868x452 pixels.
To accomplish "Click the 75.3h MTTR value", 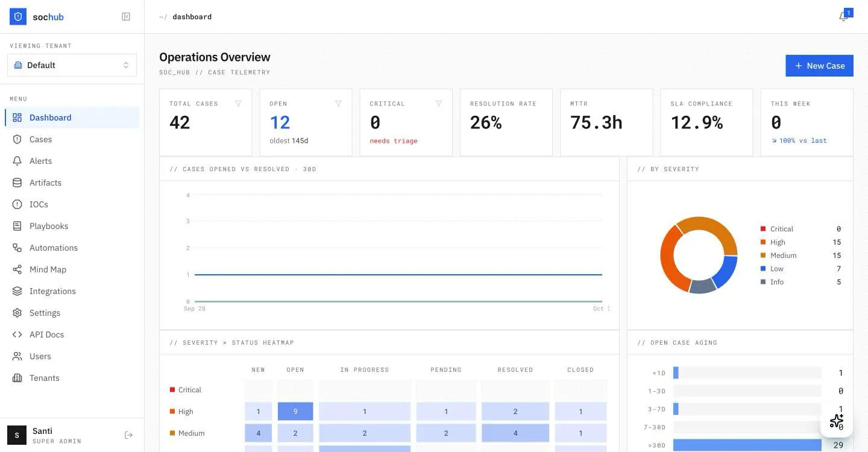I will pyautogui.click(x=596, y=122).
